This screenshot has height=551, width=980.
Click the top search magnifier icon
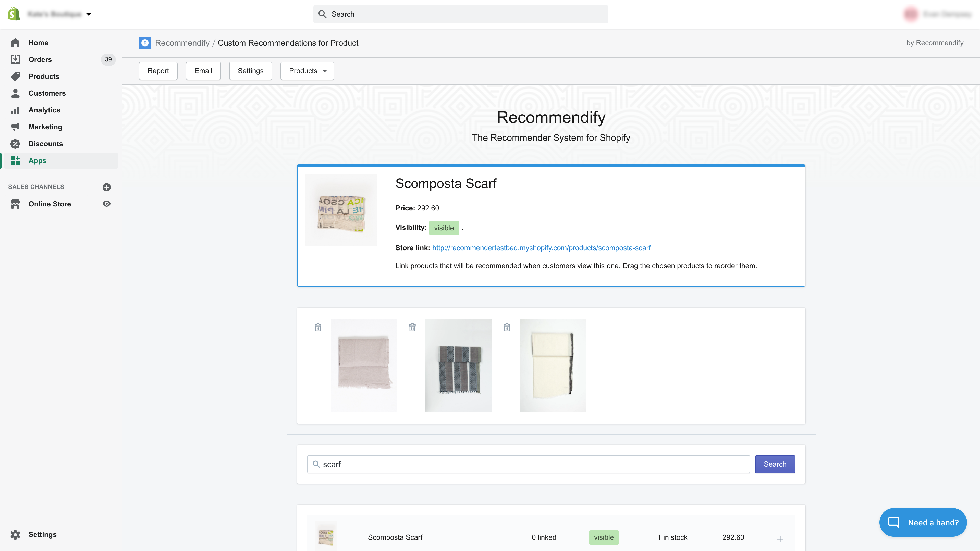[x=323, y=14]
